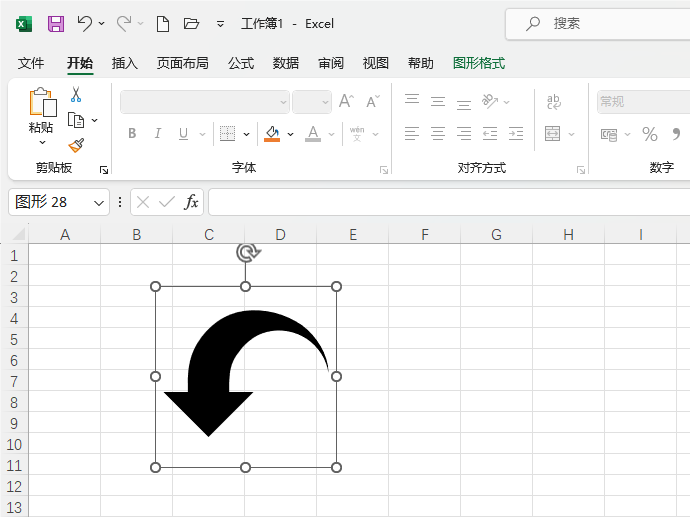Open the 页面布局 ribbon tab
The width and height of the screenshot is (690, 517).
(x=183, y=63)
